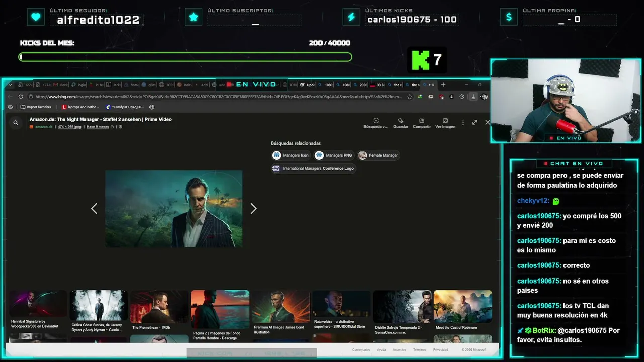644x362 pixels.
Task: Open the browser downloads button
Action: click(x=473, y=97)
